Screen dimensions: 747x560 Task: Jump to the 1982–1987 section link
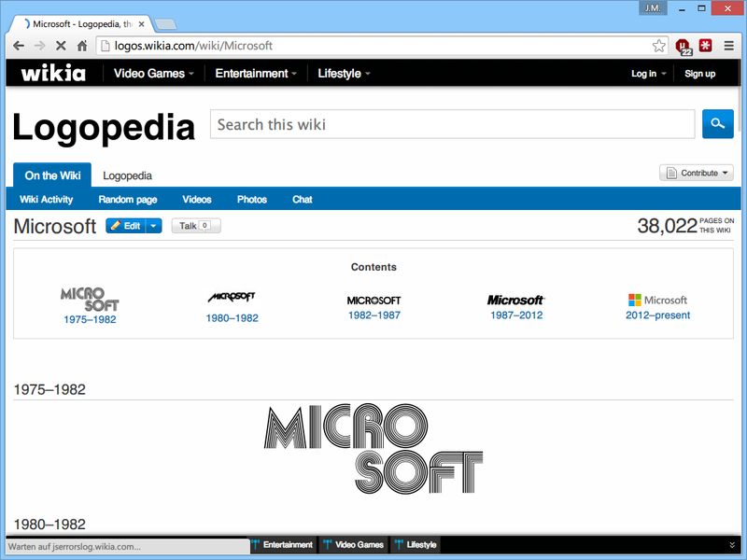[x=374, y=315]
